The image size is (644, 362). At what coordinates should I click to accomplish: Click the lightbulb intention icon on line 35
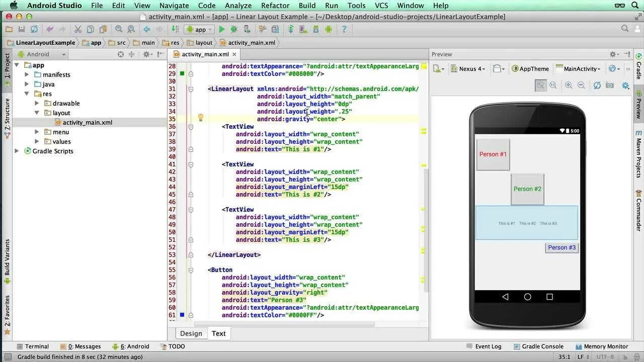tap(200, 118)
